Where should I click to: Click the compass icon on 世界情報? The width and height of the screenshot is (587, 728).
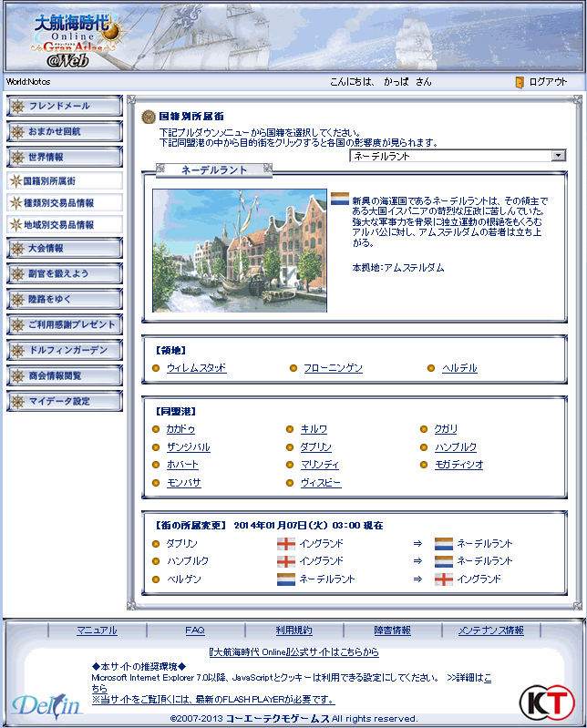(x=17, y=158)
